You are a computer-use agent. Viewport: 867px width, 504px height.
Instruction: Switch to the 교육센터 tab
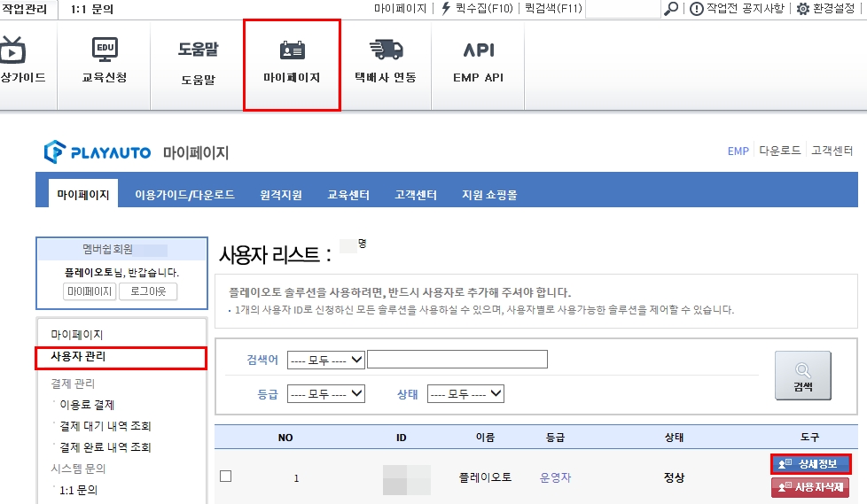(x=348, y=195)
